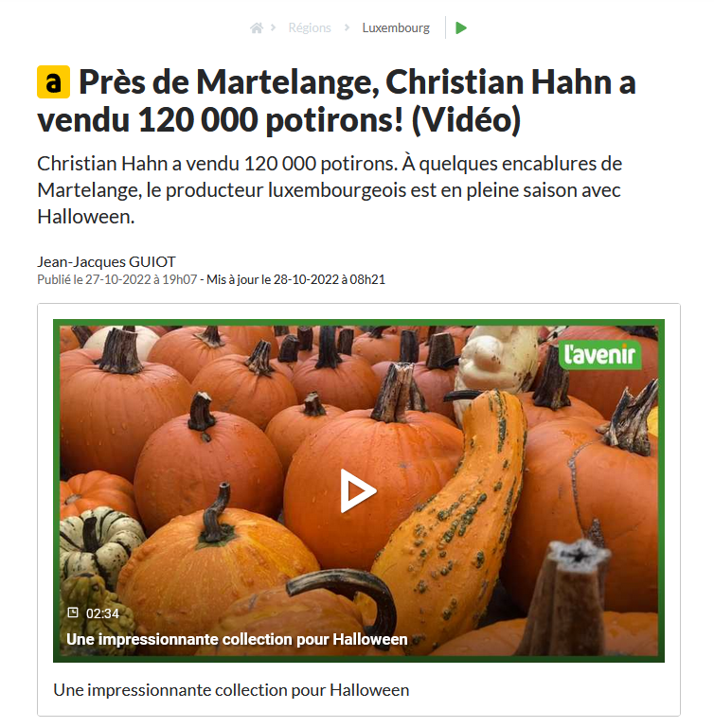Click the video duration 02:34 label

[102, 613]
